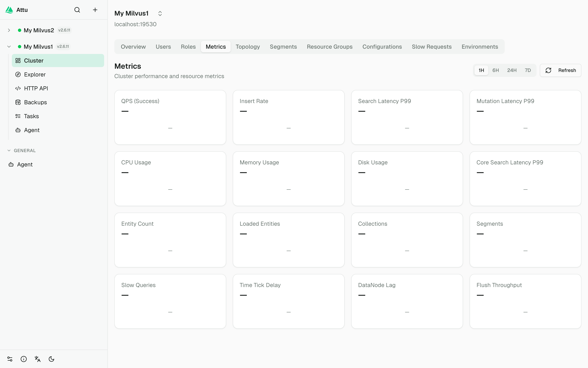
Task: Open the Configurations tab
Action: pyautogui.click(x=382, y=47)
